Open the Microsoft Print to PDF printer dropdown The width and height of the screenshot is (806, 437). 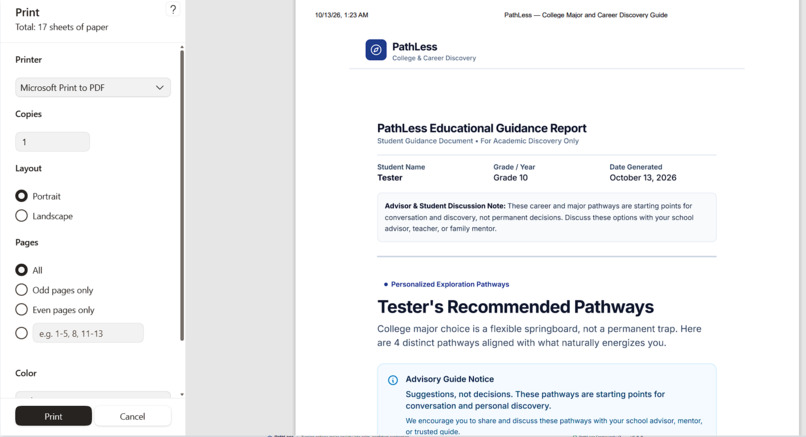[x=93, y=87]
